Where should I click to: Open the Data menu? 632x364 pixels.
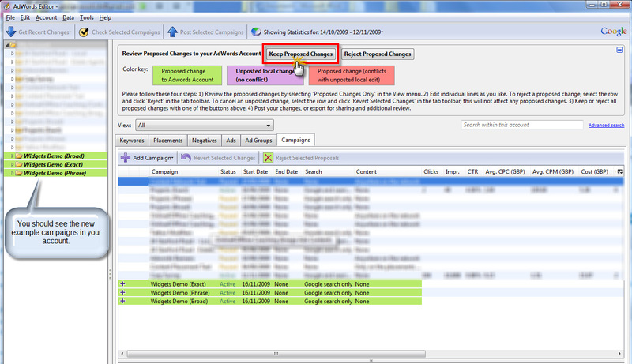pyautogui.click(x=68, y=17)
